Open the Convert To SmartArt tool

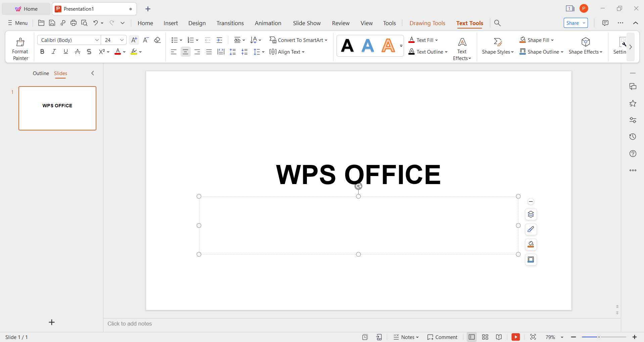299,40
